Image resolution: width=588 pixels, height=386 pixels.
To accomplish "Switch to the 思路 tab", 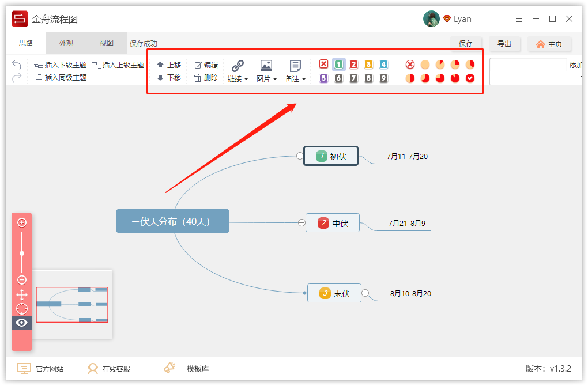I will click(26, 43).
